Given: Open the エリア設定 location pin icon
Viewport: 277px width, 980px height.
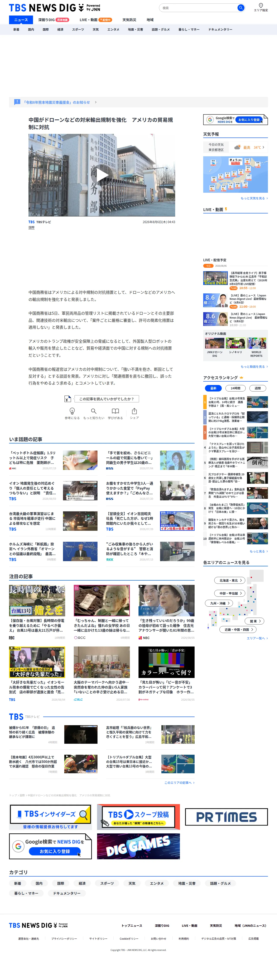Looking at the screenshot, I should 261,5.
